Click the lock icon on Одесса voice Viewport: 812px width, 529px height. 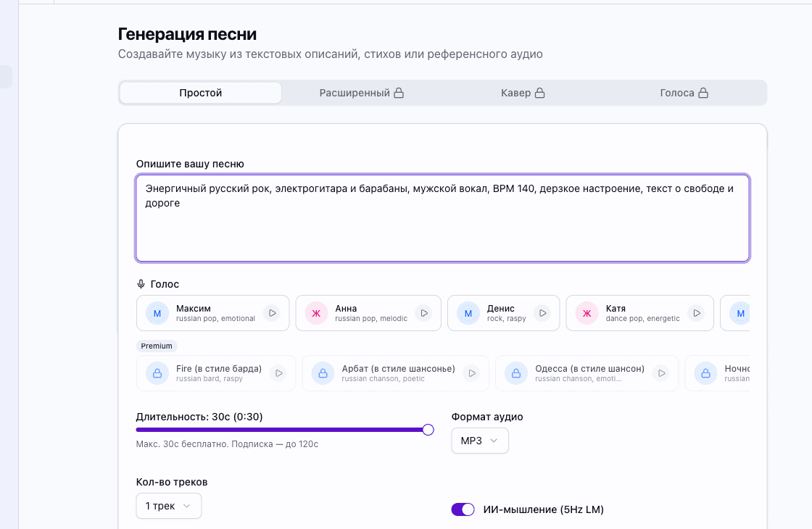point(515,372)
